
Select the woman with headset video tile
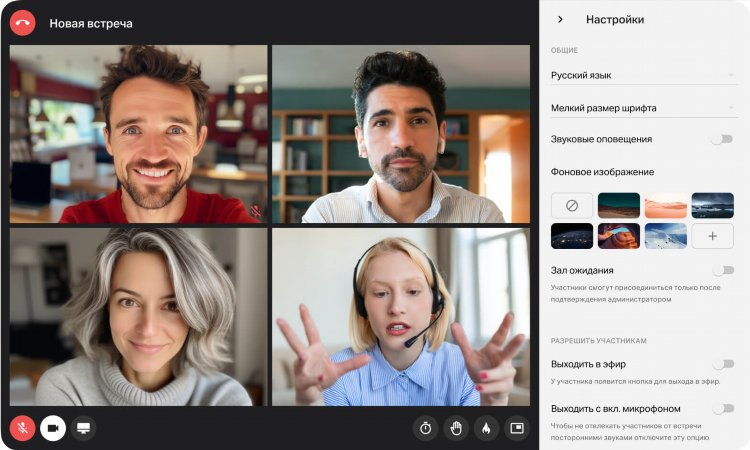[401, 317]
